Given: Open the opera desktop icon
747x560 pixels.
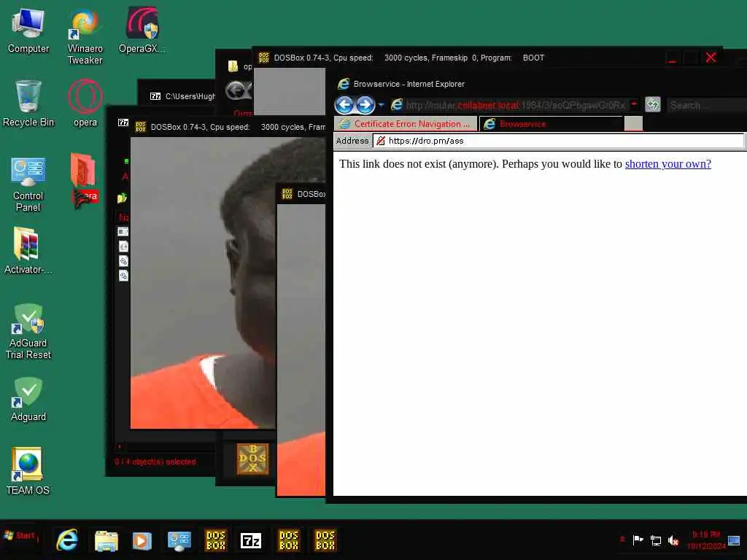Looking at the screenshot, I should coord(85,104).
